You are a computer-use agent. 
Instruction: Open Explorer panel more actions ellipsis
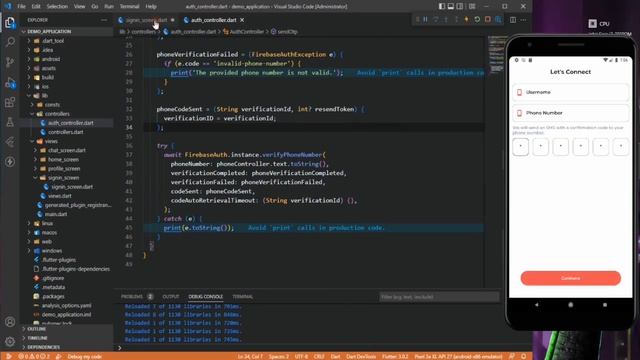pyautogui.click(x=104, y=20)
